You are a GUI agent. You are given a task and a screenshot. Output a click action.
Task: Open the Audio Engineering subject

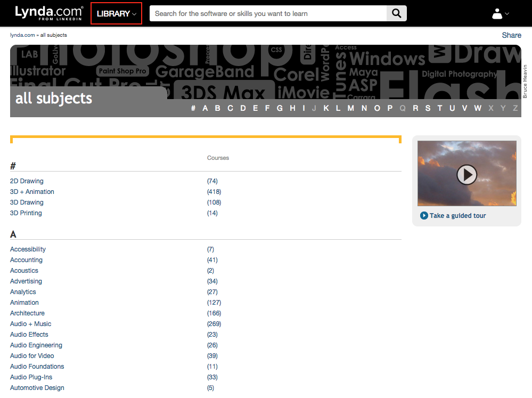coord(36,345)
